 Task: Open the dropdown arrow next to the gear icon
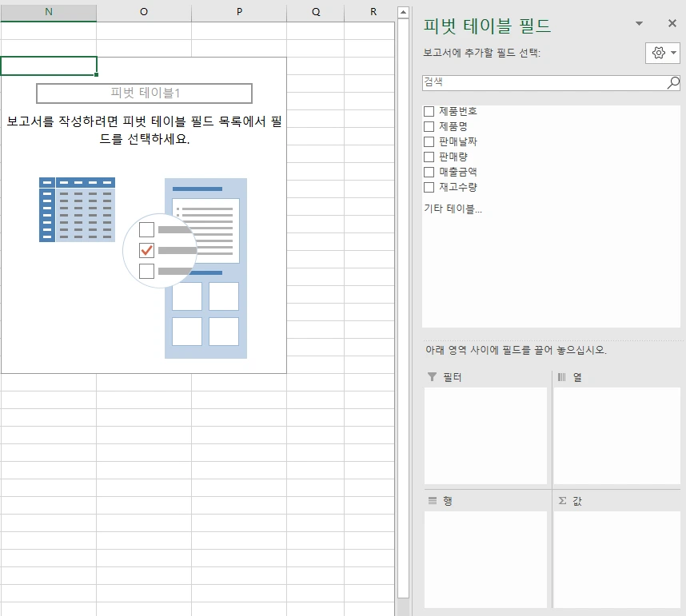pyautogui.click(x=672, y=53)
